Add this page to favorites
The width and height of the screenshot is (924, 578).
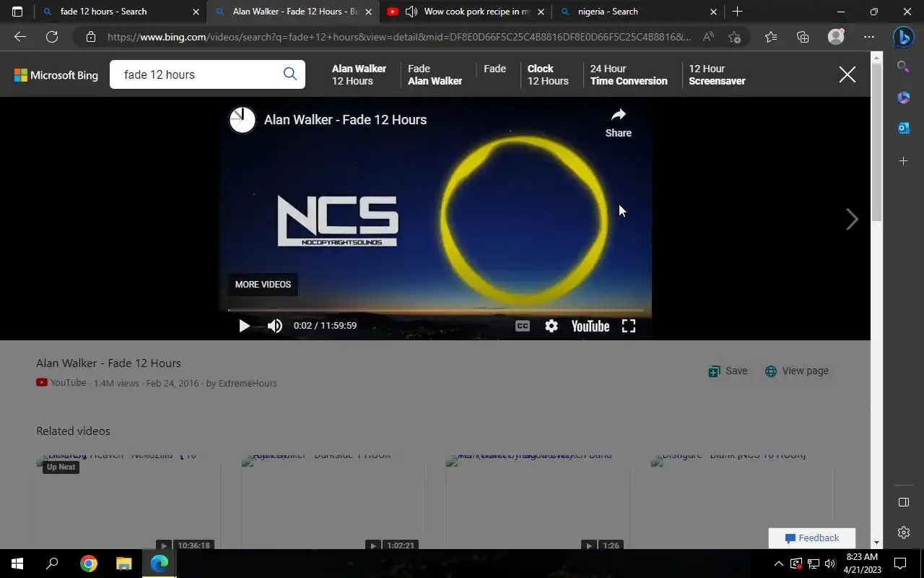734,37
